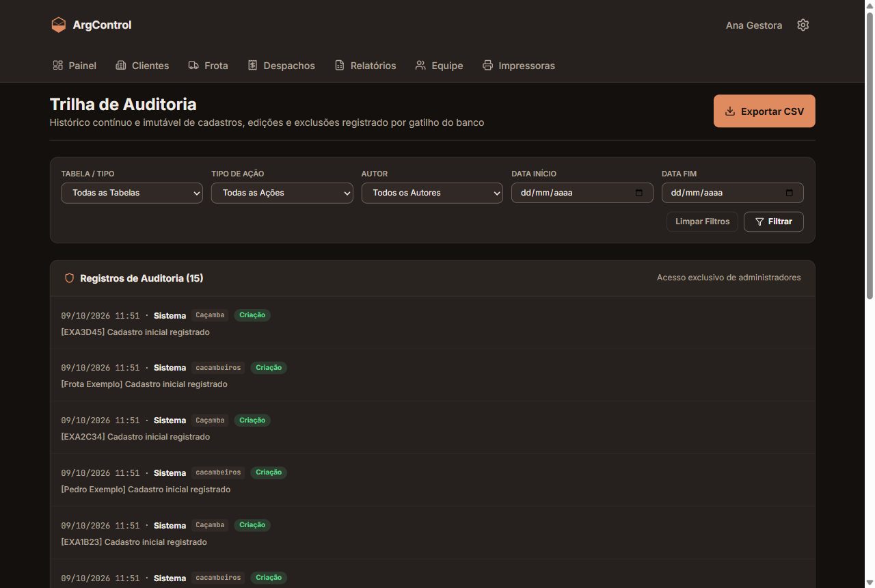875x588 pixels.
Task: Click the Despachos receipt icon
Action: tap(252, 66)
